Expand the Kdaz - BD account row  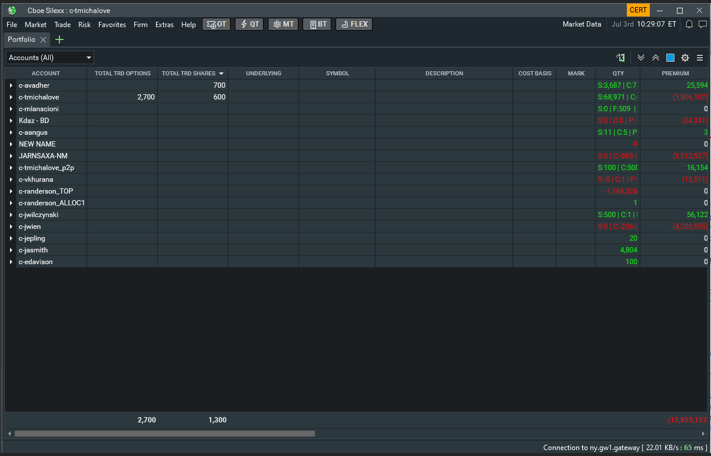tap(11, 121)
